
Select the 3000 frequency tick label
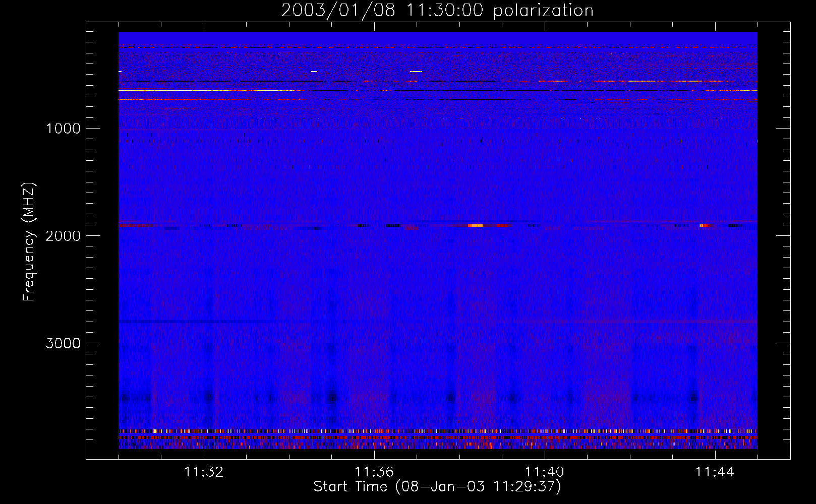click(x=63, y=343)
